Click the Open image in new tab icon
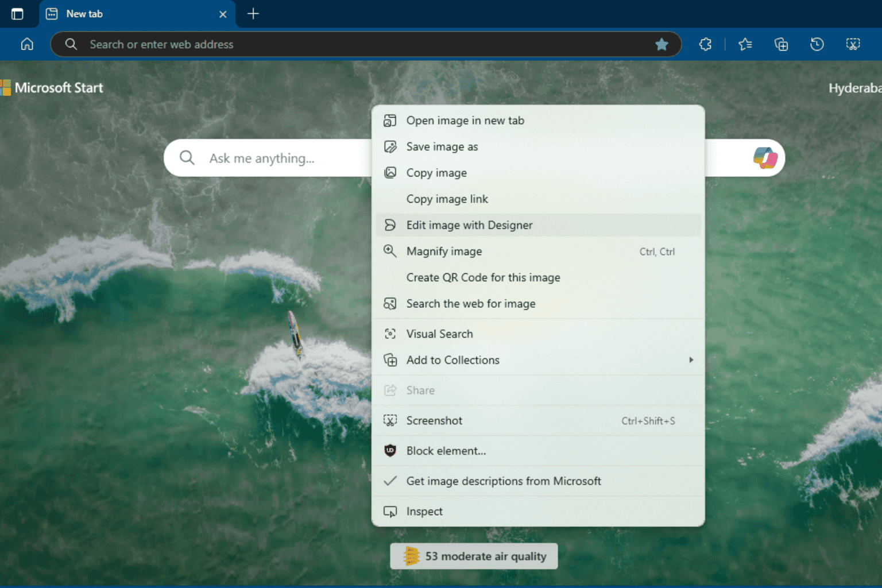This screenshot has width=882, height=588. [390, 121]
